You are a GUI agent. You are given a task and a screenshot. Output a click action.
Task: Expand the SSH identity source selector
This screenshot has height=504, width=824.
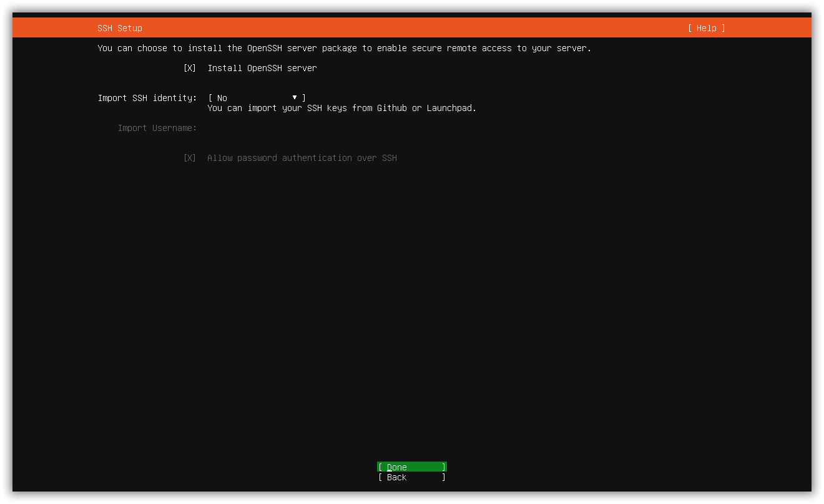[255, 98]
